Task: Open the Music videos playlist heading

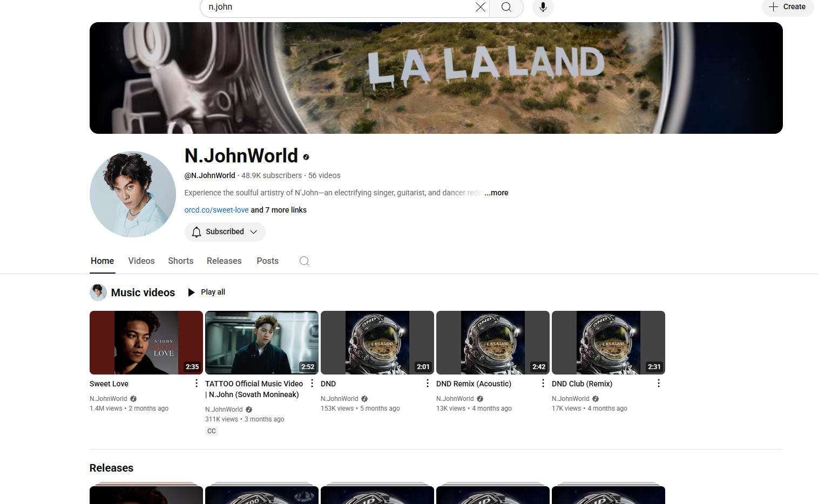Action: (x=143, y=292)
